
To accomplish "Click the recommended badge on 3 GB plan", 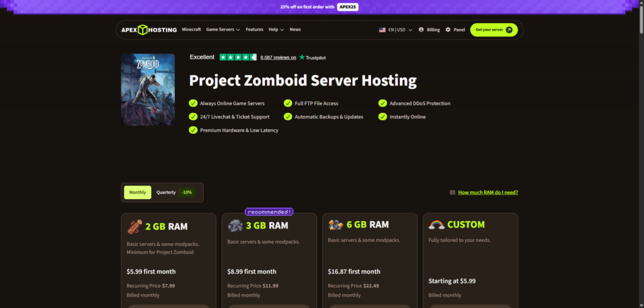I will coord(269,212).
